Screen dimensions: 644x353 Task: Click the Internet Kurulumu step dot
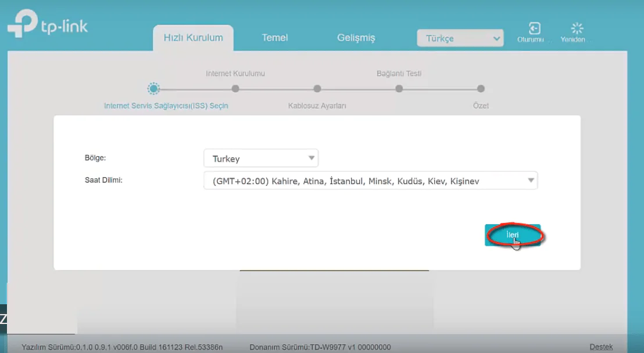click(x=235, y=89)
